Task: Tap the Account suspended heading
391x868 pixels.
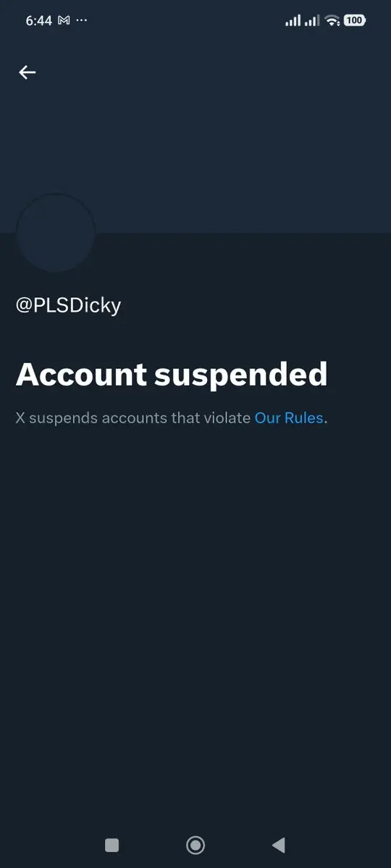Action: coord(172,375)
